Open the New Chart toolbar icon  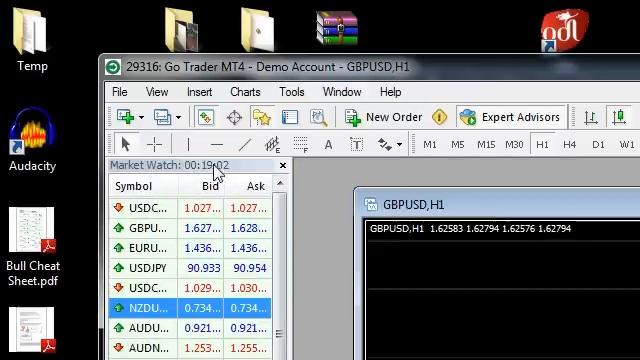point(126,117)
